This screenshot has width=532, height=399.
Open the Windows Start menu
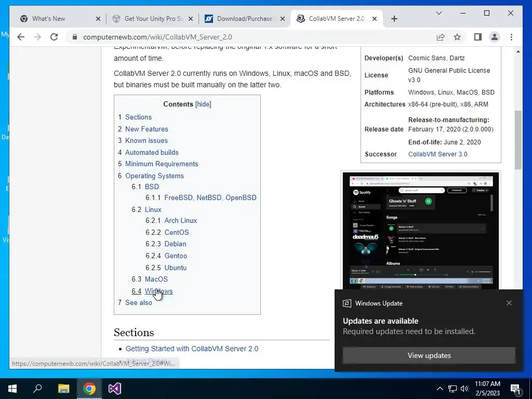click(12, 389)
